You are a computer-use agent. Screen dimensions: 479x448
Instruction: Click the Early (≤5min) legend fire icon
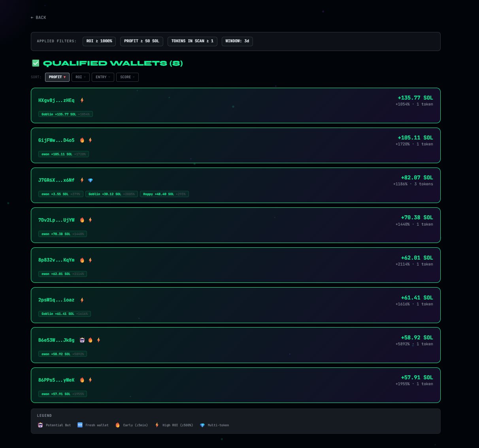[117, 425]
